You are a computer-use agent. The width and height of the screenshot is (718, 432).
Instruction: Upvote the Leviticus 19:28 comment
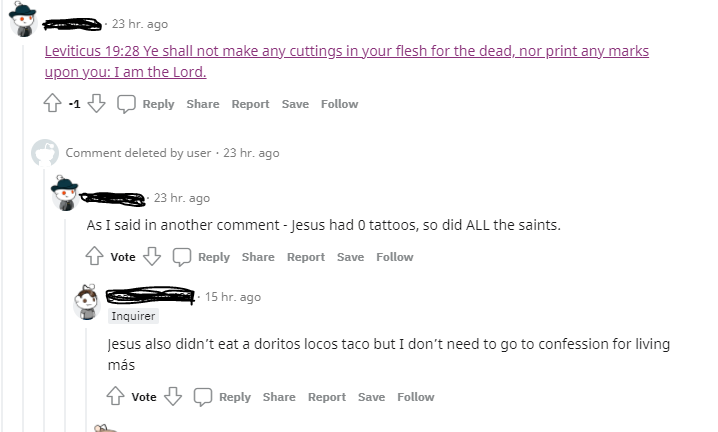pyautogui.click(x=53, y=104)
